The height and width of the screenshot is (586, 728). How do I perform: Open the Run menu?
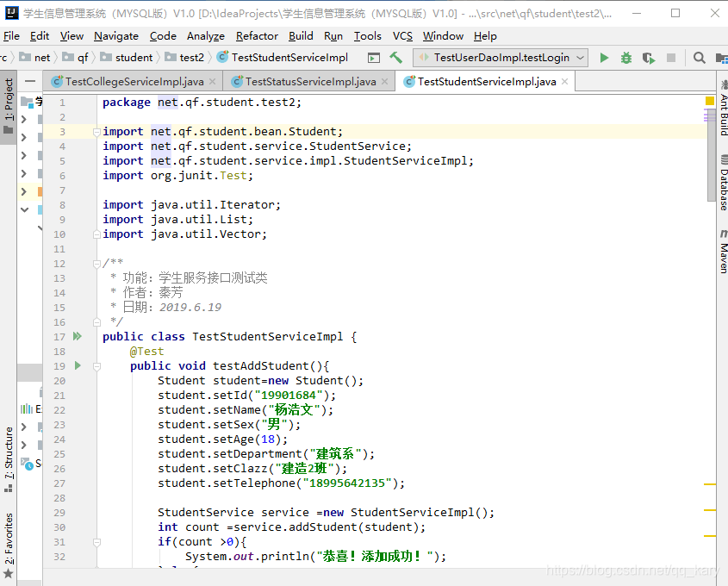click(333, 35)
